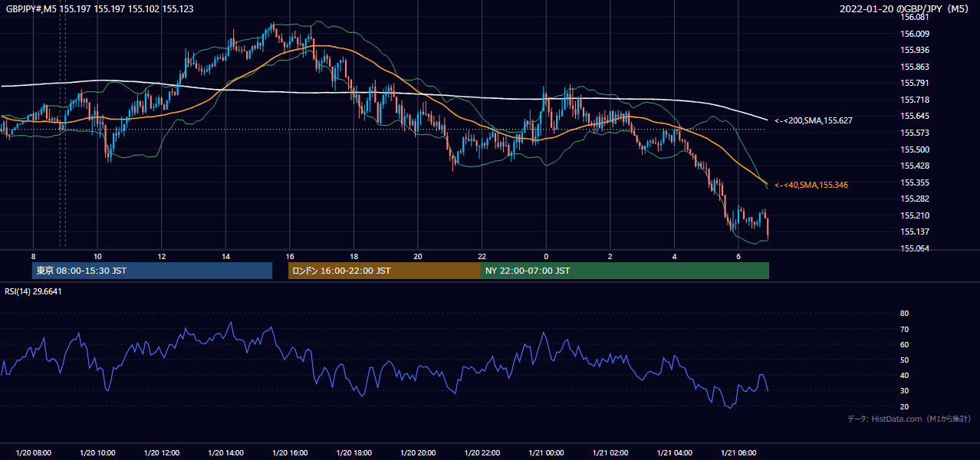
Task: Click RSI scale level 50
Action: click(905, 360)
